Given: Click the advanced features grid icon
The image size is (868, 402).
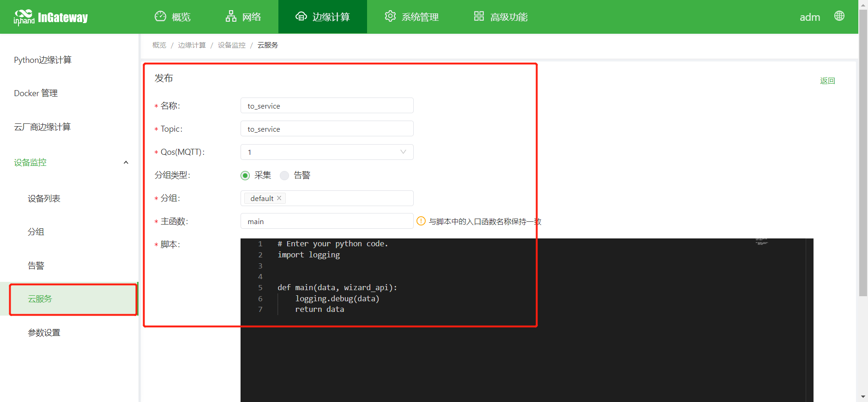Looking at the screenshot, I should [479, 17].
